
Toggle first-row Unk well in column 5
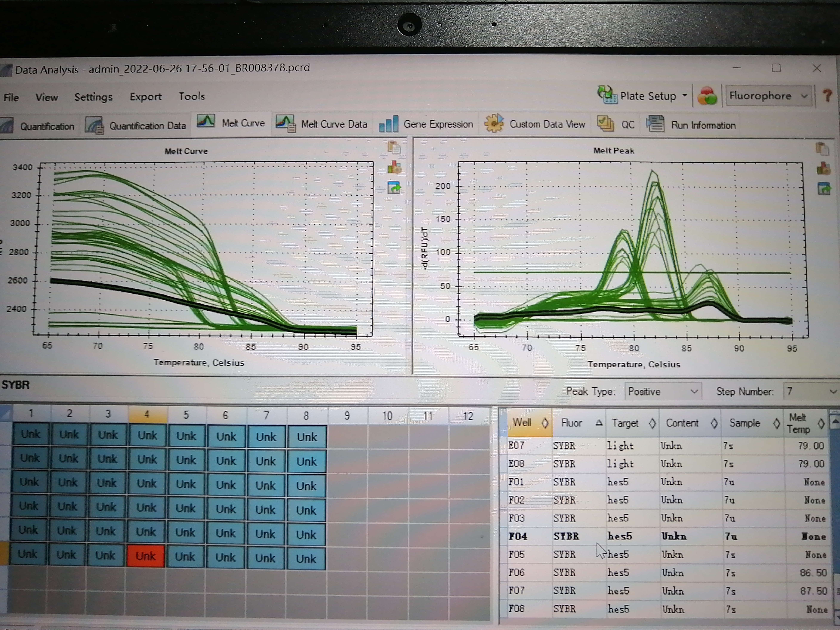pyautogui.click(x=186, y=436)
